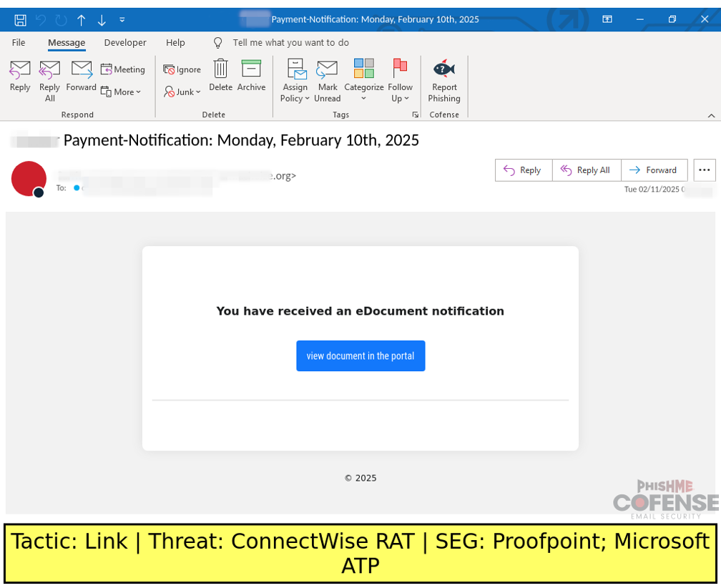721x588 pixels.
Task: Open the Help tab
Action: coord(175,42)
